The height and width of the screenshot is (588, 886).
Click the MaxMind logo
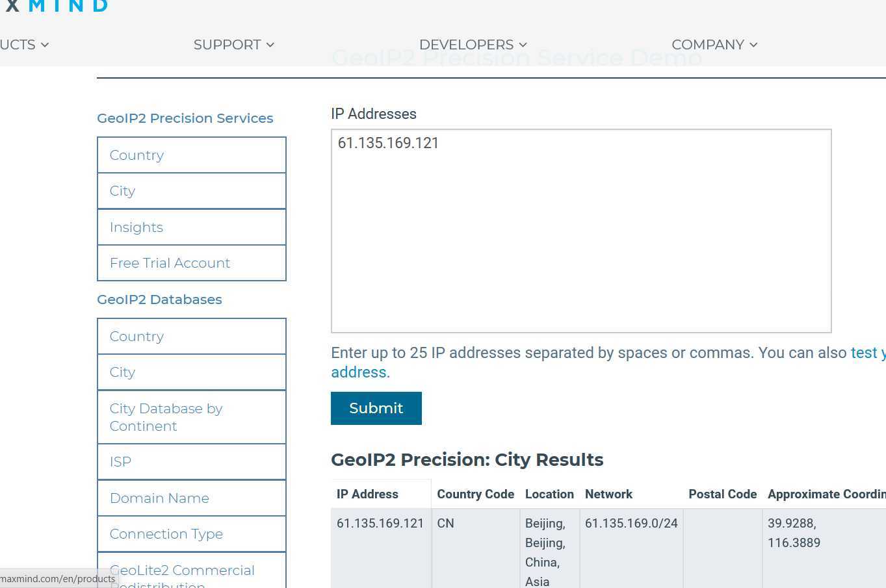(x=55, y=6)
